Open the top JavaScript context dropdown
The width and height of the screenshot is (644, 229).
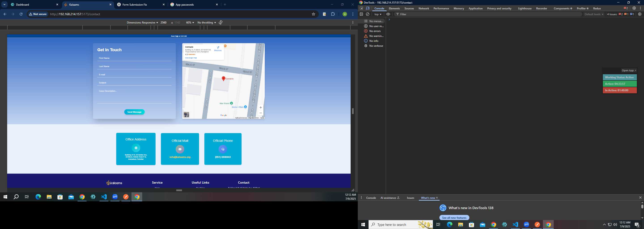(x=378, y=14)
